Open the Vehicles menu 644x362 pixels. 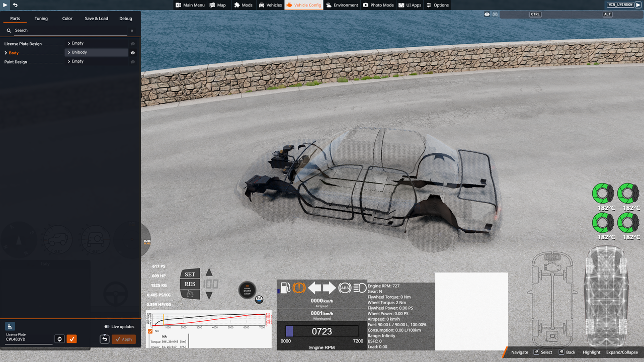point(270,5)
